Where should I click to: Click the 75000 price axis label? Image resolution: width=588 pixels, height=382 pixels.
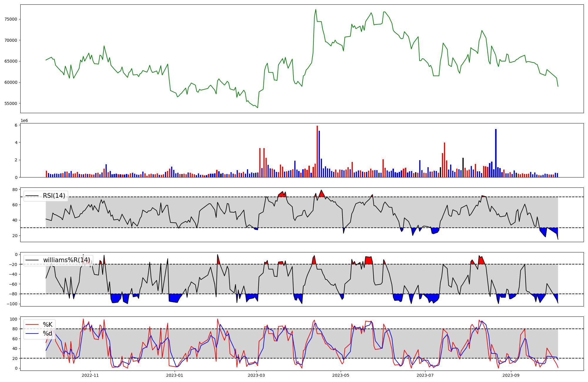pyautogui.click(x=11, y=19)
